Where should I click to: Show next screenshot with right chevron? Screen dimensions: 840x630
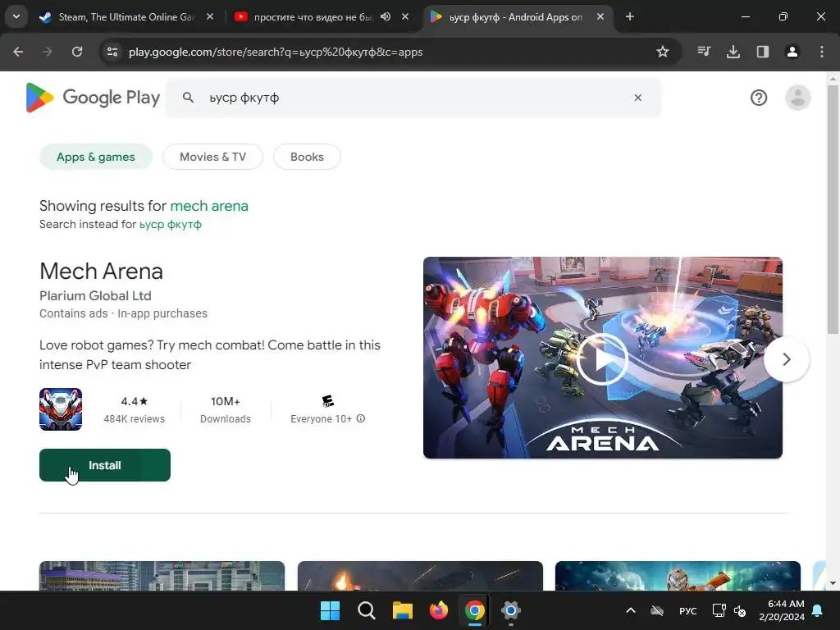click(x=787, y=359)
